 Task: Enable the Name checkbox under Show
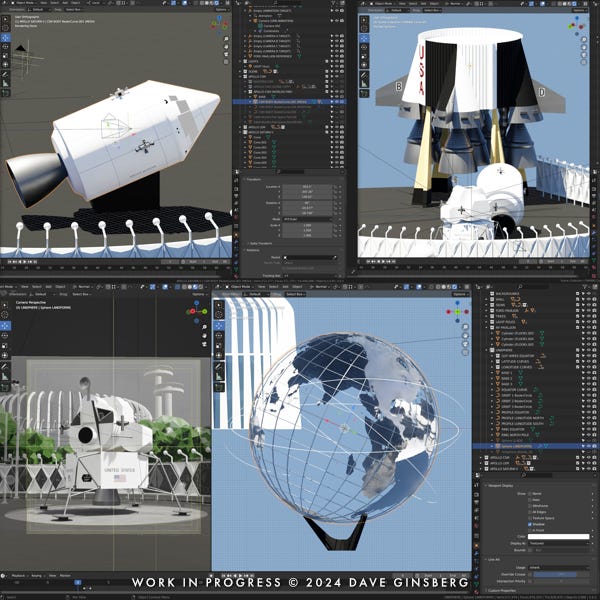pyautogui.click(x=530, y=494)
